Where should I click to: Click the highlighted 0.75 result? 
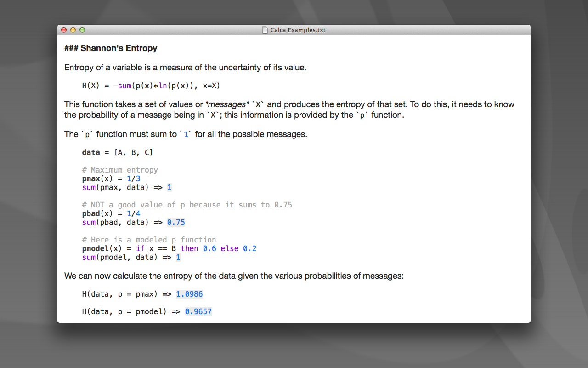176,222
